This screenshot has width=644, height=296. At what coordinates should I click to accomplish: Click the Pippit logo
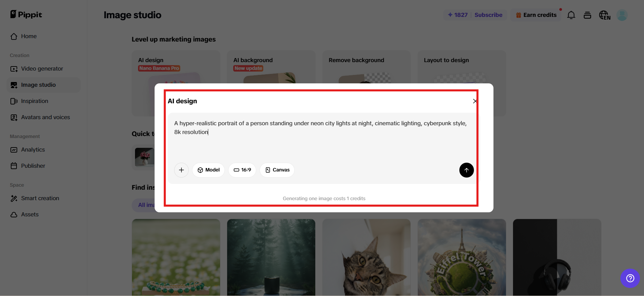tap(26, 15)
